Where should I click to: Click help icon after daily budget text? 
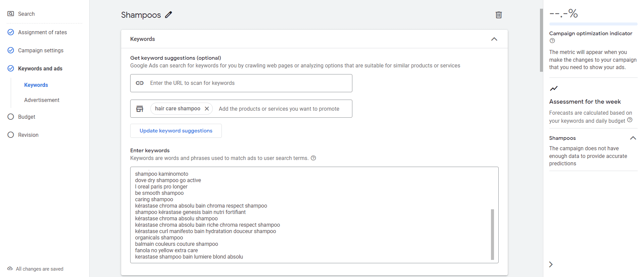pos(630,120)
